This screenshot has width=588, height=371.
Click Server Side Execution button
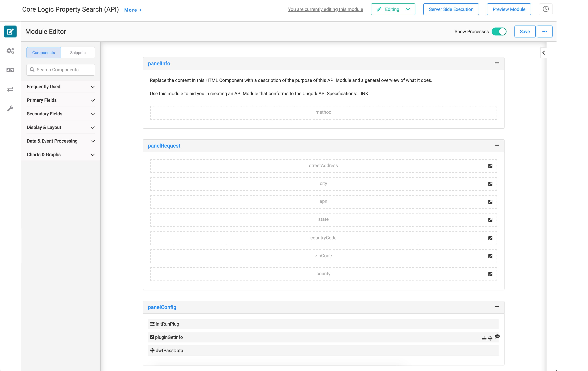point(451,9)
